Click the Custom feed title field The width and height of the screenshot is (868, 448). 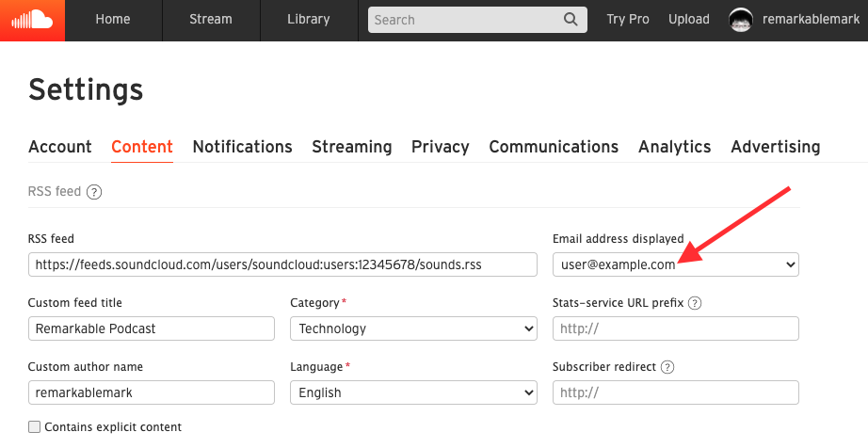click(x=152, y=328)
